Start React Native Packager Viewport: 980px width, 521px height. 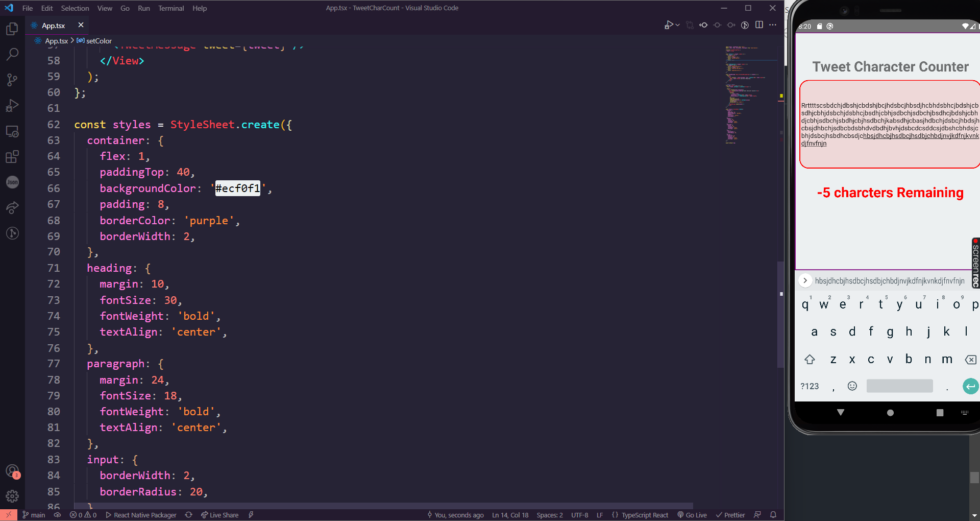coord(141,515)
